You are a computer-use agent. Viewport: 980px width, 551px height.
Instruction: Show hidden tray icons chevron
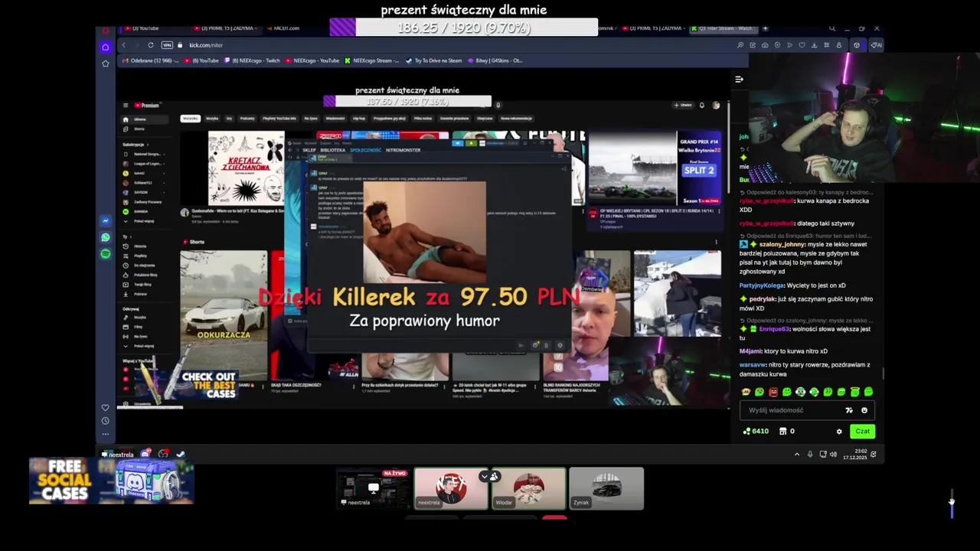coord(796,455)
